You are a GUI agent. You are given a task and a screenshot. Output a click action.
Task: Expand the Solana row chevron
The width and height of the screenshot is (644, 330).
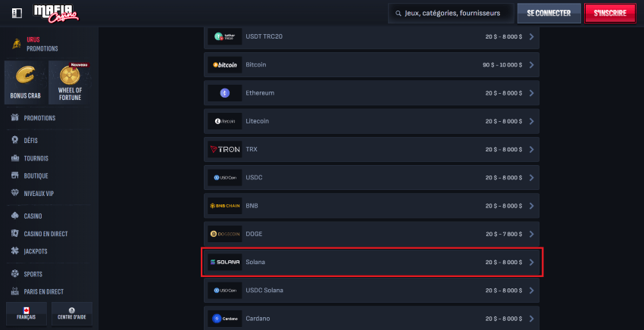(x=531, y=262)
